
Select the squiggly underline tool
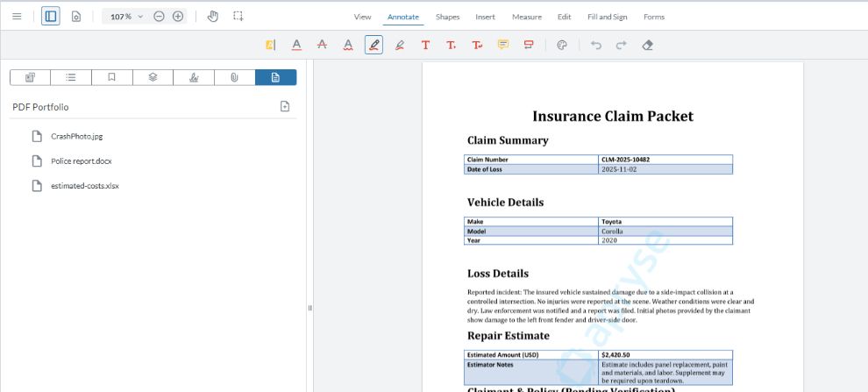348,45
